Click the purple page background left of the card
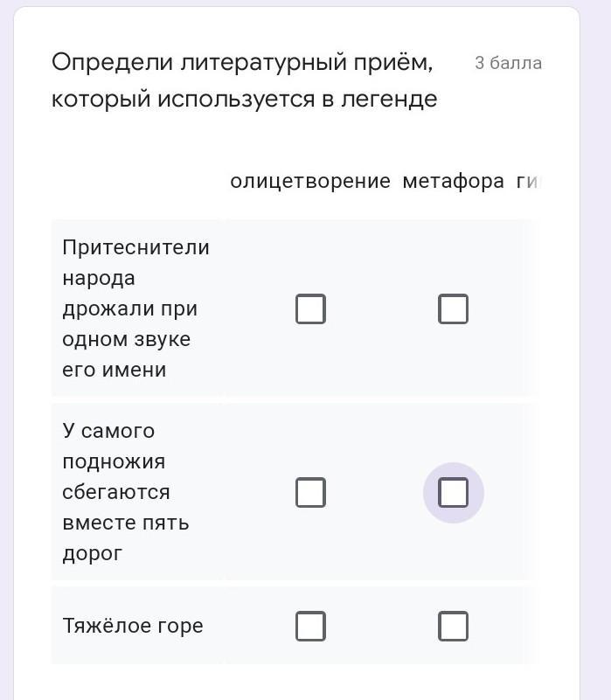Screen dimensions: 611x700 (x=7, y=350)
